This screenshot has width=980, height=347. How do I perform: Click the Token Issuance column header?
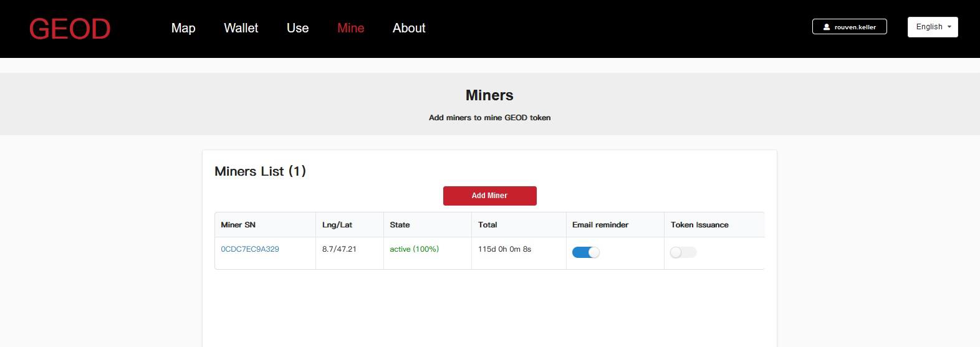click(699, 225)
